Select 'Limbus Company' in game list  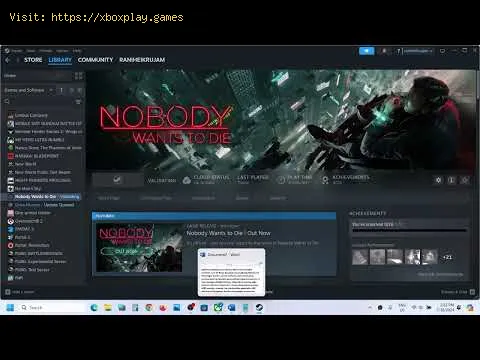31,115
